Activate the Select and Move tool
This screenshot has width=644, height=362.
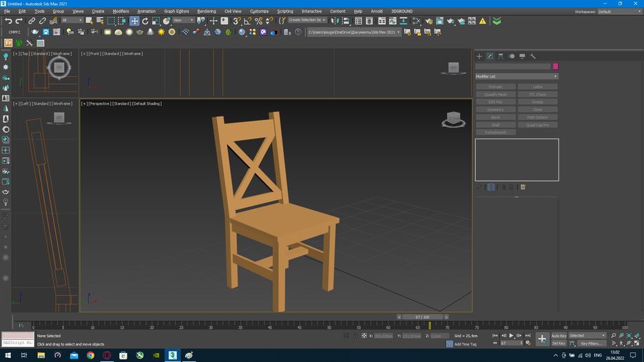(x=134, y=21)
